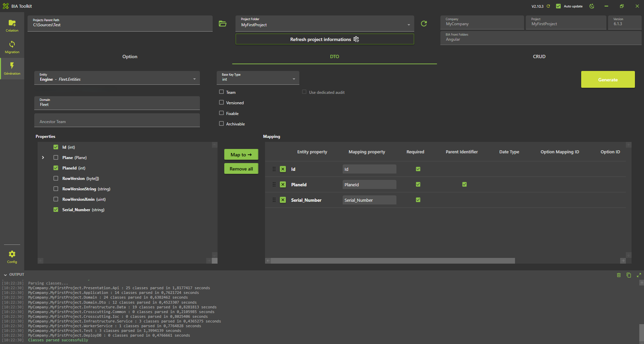Click the Entity property column header
Image resolution: width=644 pixels, height=344 pixels.
pos(312,152)
